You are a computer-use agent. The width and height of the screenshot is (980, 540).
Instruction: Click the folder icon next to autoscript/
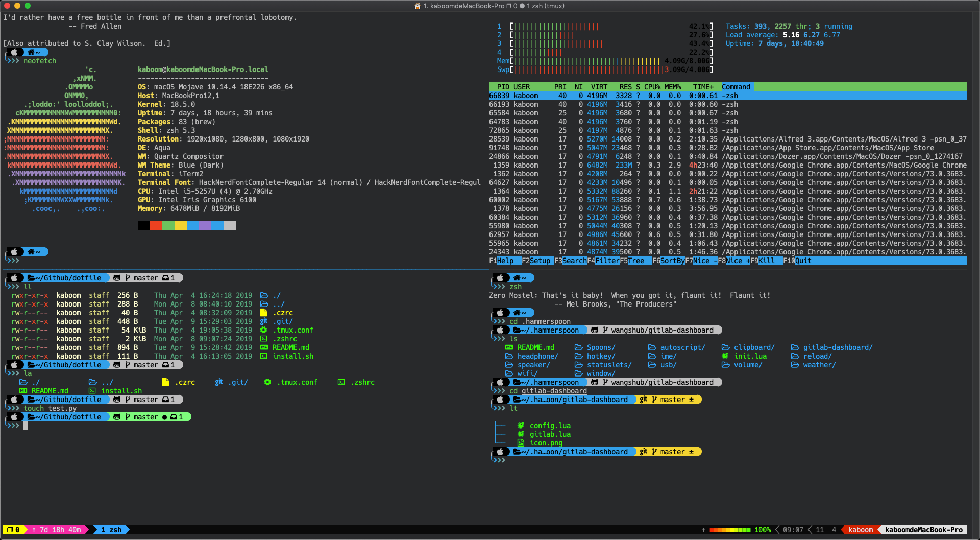[652, 347]
